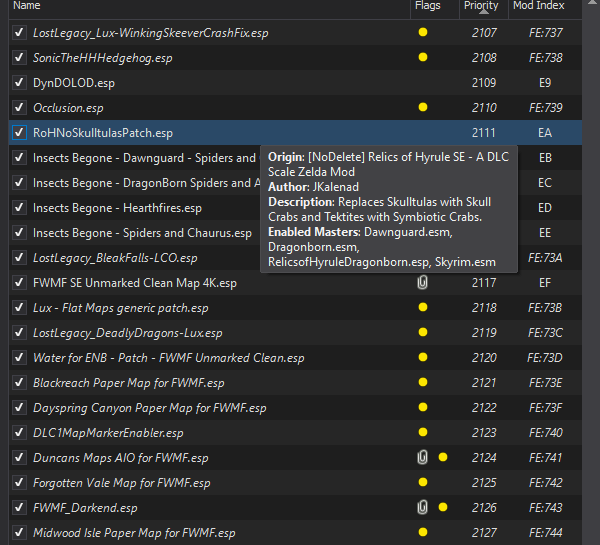Image resolution: width=600 pixels, height=545 pixels.
Task: Click mod index FE:73F
Action: coord(545,408)
